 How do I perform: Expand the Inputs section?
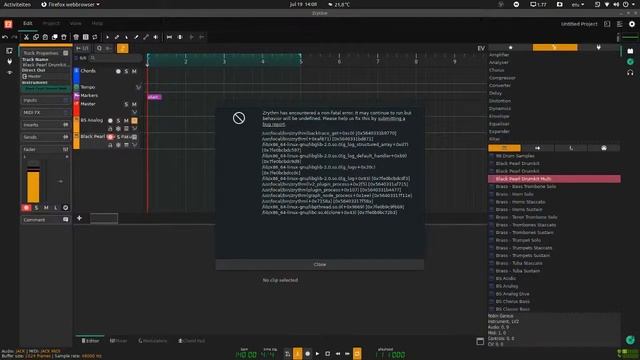tap(45, 100)
